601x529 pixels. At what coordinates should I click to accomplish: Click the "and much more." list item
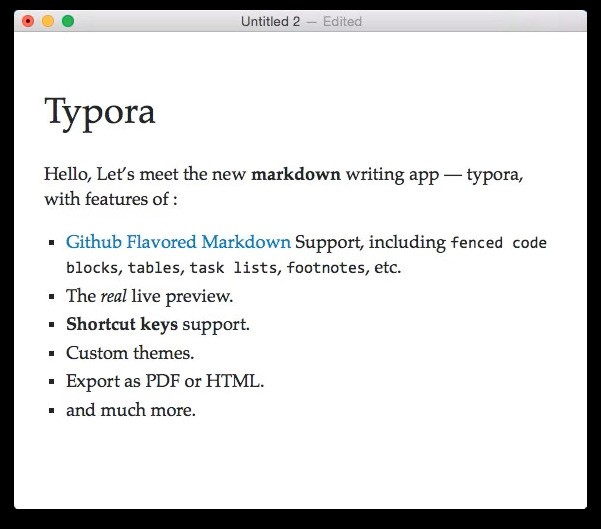[131, 410]
